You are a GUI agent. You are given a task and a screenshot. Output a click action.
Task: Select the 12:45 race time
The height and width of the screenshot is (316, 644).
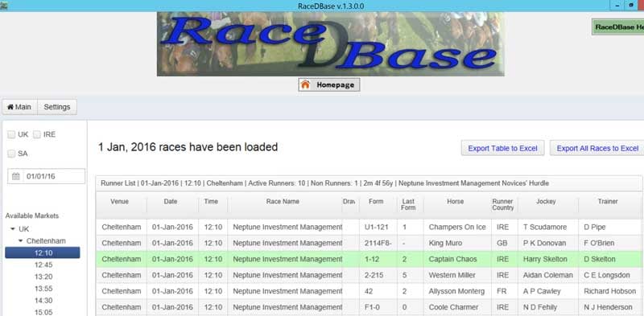click(43, 265)
